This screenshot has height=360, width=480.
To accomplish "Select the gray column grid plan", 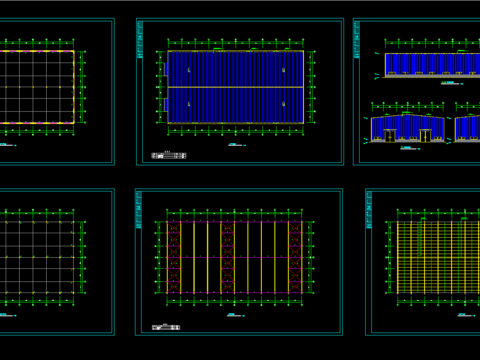I will pyautogui.click(x=37, y=257).
